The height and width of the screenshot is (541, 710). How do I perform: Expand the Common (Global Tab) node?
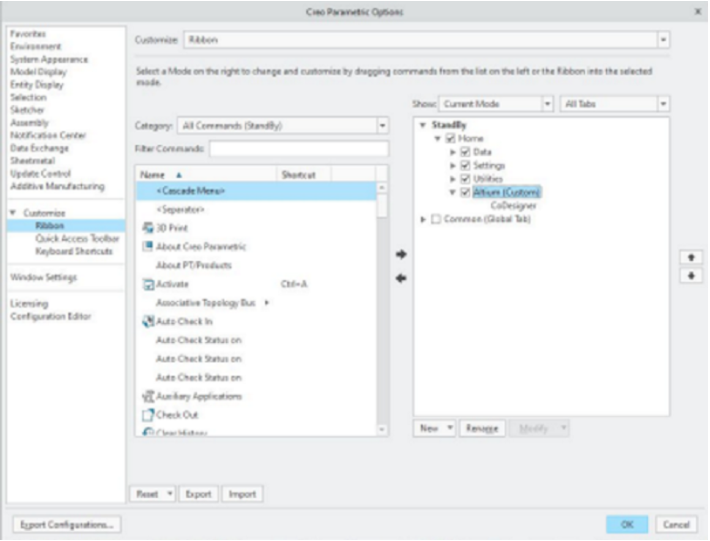pos(423,220)
